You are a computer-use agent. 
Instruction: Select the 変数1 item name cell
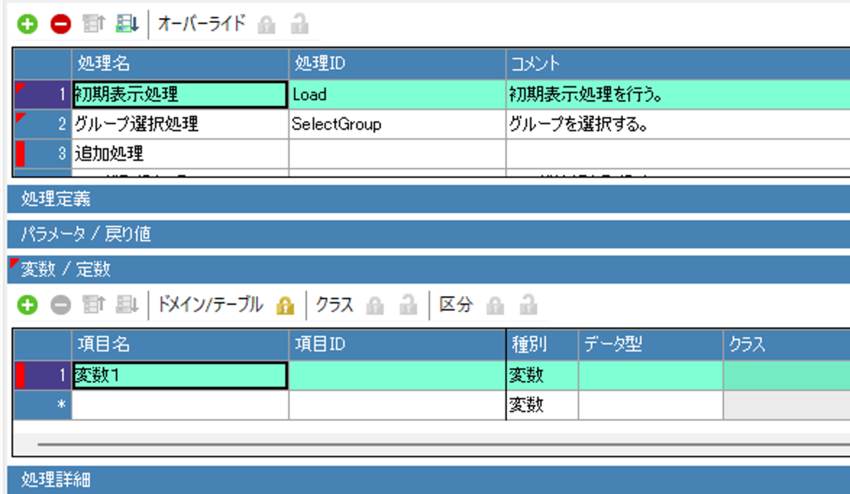coord(180,375)
